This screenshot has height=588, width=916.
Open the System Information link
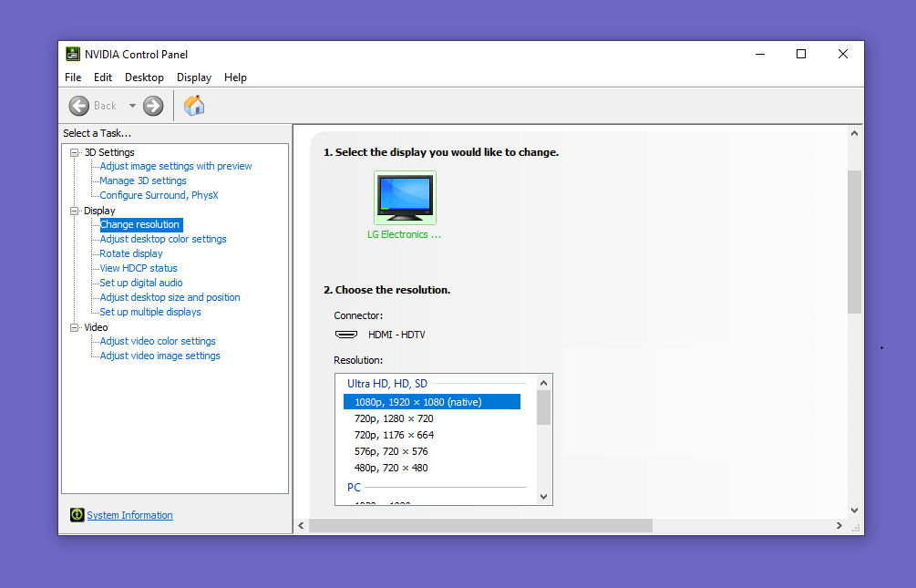click(x=129, y=515)
